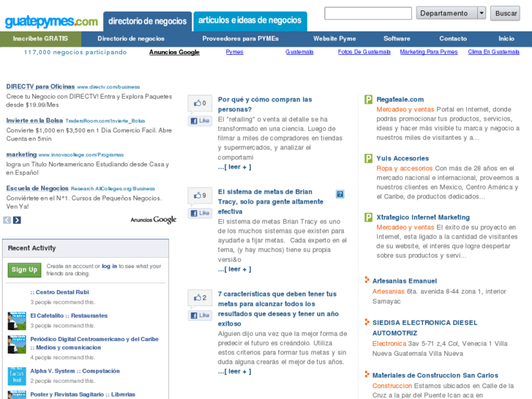This screenshot has height=399, width=532.
Task: Click the green P icon beside Xtrategico Internet Marketing
Action: click(368, 217)
